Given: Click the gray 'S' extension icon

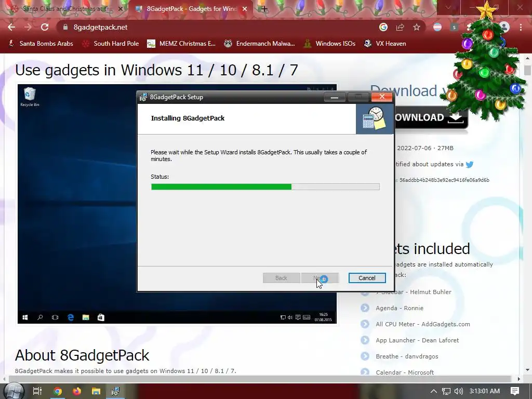Looking at the screenshot, I should point(454,27).
